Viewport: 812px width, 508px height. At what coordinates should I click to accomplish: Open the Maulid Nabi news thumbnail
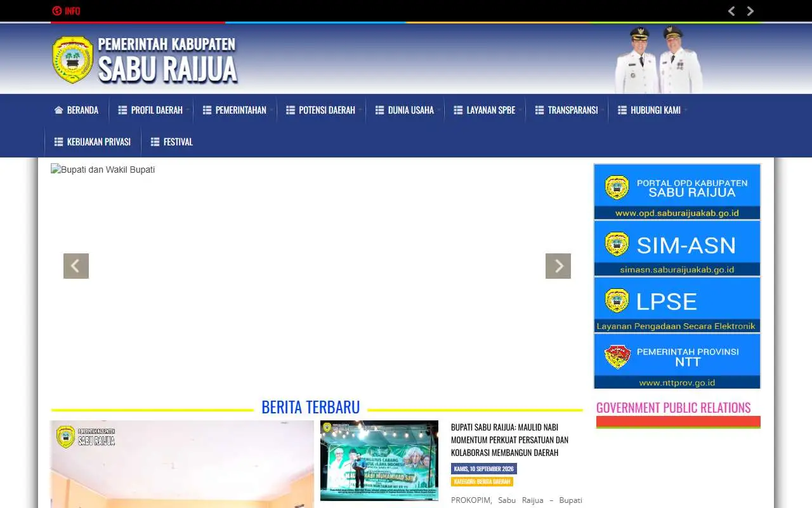[379, 460]
